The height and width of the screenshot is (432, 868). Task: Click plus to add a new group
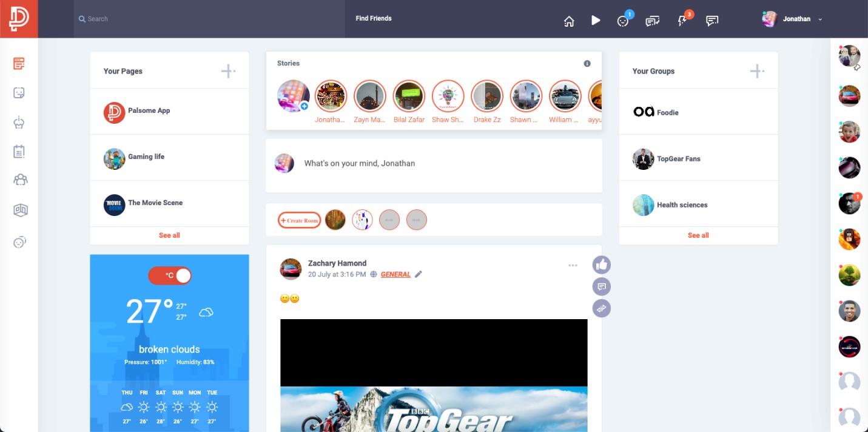tap(756, 72)
